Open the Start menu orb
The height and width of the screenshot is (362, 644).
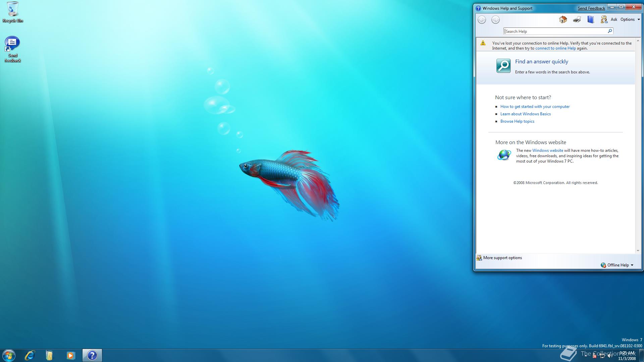click(x=9, y=355)
